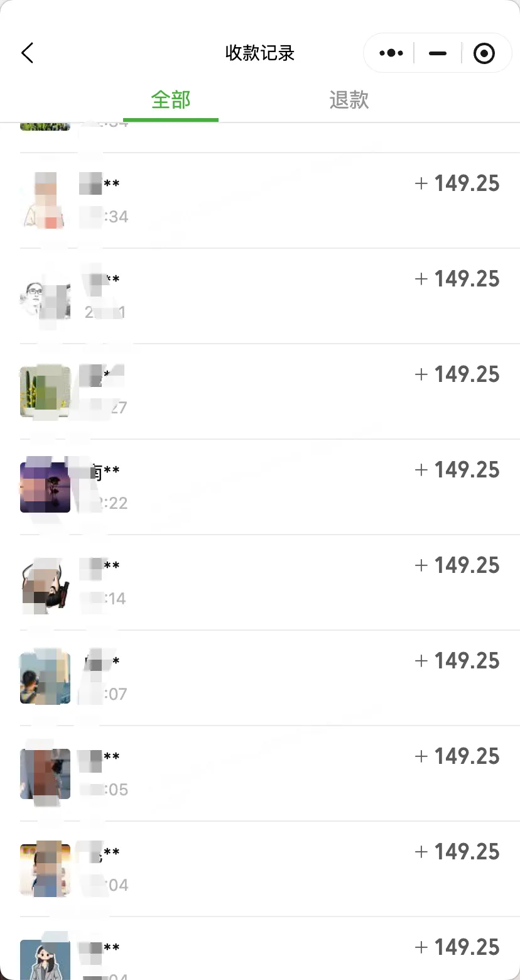This screenshot has height=980, width=520.
Task: Open the three-dots more menu
Action: pyautogui.click(x=391, y=53)
